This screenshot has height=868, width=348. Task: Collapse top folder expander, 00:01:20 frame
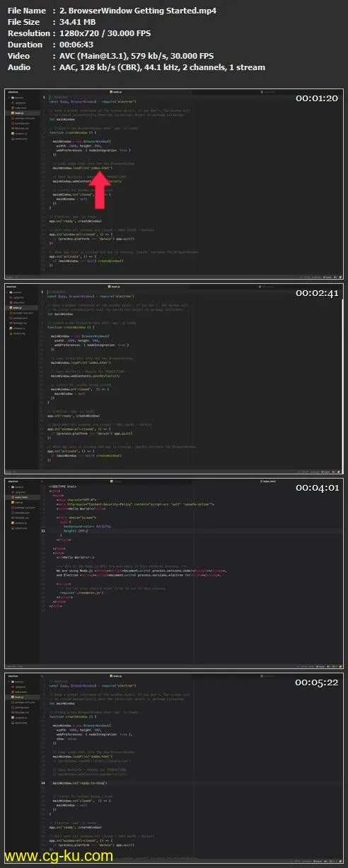click(10, 98)
